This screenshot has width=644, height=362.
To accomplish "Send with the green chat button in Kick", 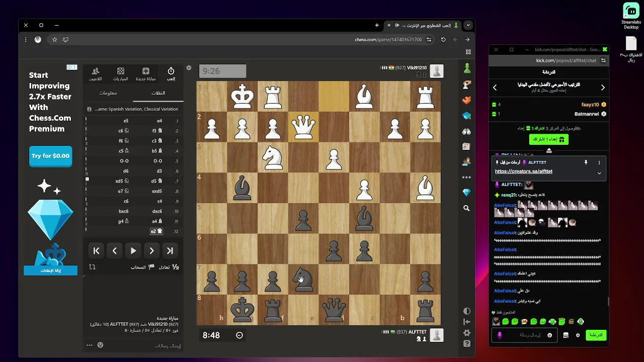I will (x=596, y=335).
